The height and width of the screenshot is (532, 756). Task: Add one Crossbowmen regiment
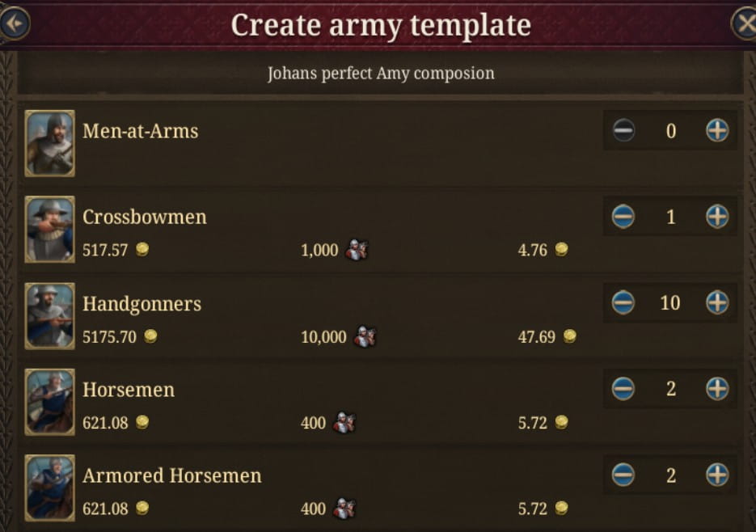717,217
